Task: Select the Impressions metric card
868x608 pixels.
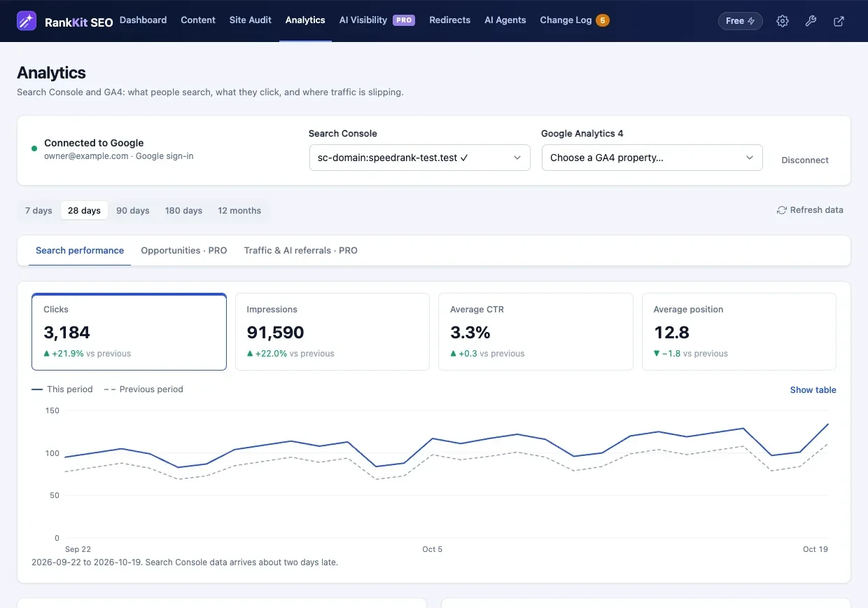Action: click(332, 332)
